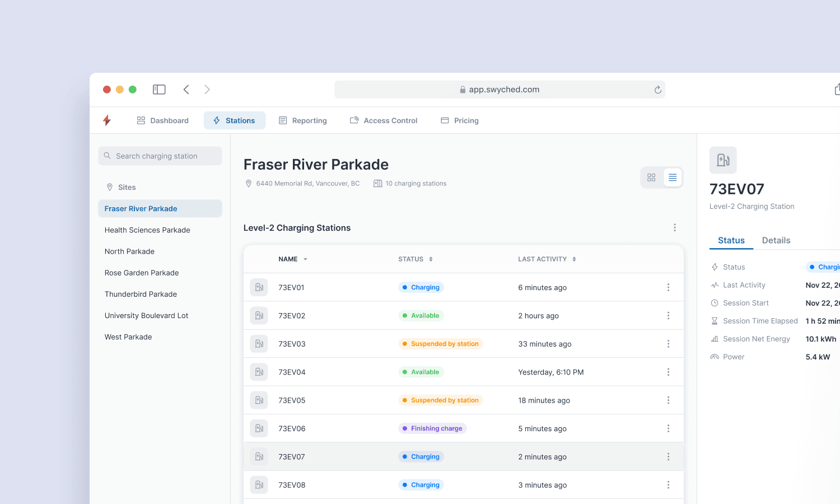
Task: Click the charger icon for 73EV05
Action: (x=259, y=400)
